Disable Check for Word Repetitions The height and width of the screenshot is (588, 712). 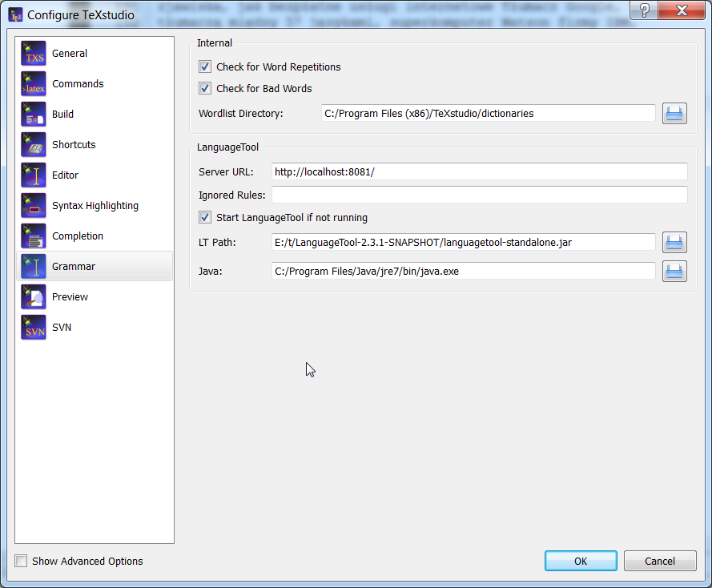coord(204,66)
